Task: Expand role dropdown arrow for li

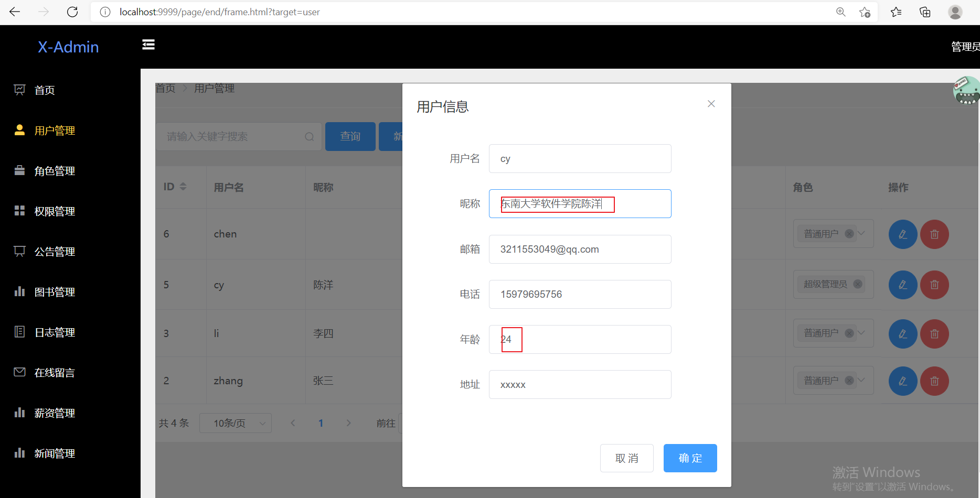Action: tap(861, 332)
